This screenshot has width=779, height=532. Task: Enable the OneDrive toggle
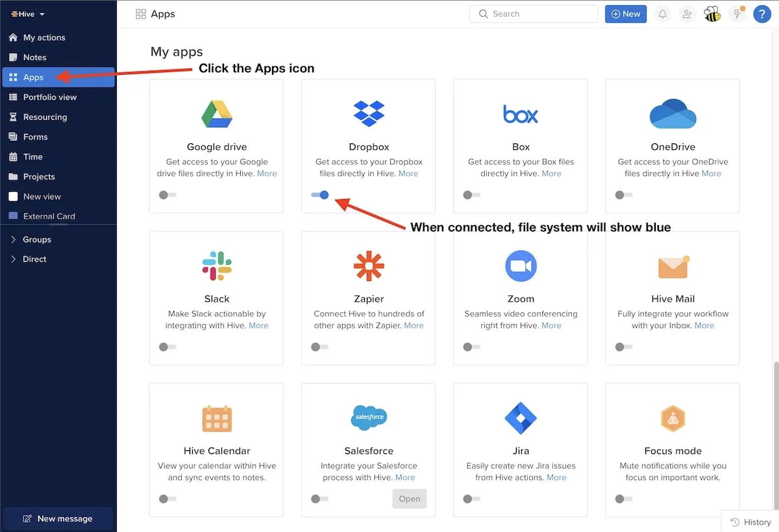624,195
